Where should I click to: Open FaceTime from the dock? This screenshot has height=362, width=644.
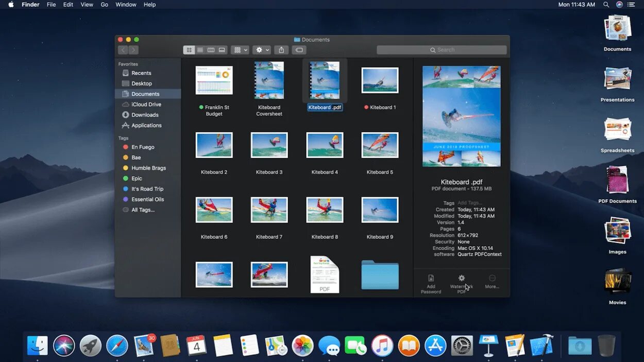(355, 346)
